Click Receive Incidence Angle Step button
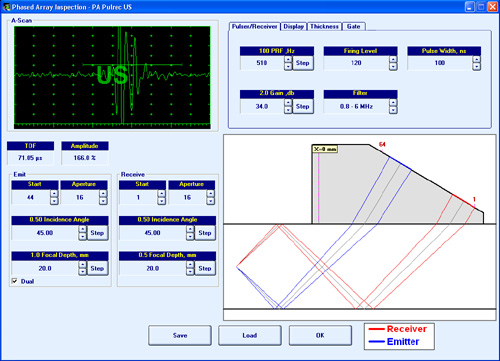500x361 pixels. (x=205, y=233)
